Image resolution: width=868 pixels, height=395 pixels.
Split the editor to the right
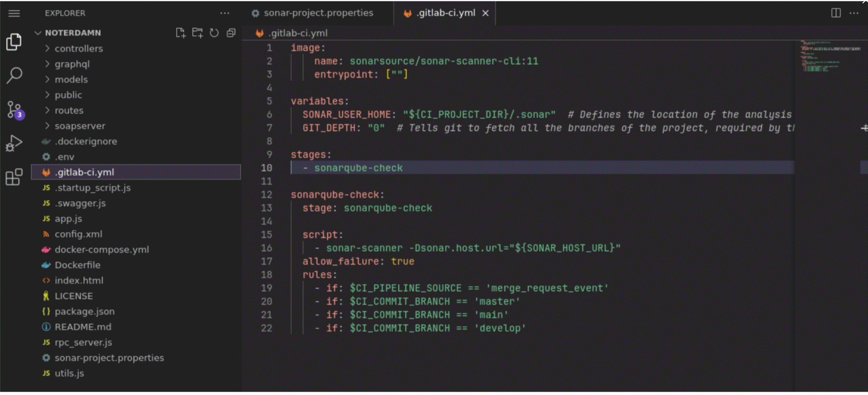click(x=836, y=13)
